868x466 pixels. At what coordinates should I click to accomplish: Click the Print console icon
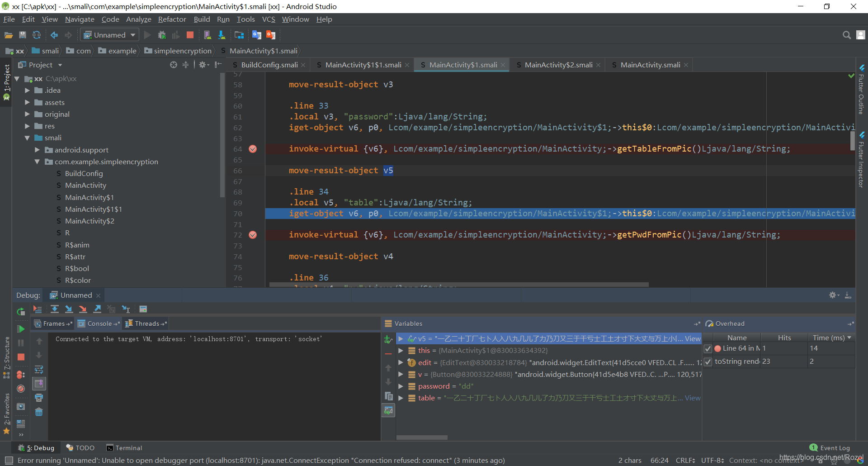coord(39,398)
